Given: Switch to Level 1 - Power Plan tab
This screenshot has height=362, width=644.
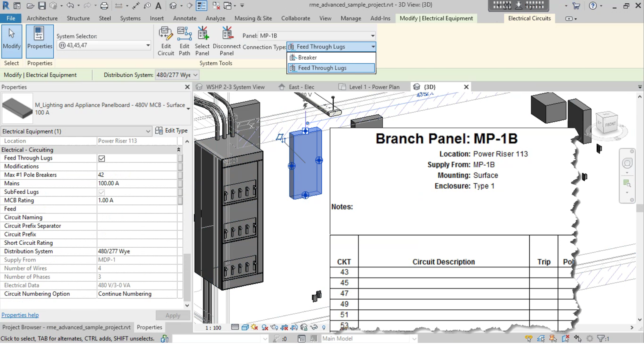Looking at the screenshot, I should [x=374, y=87].
